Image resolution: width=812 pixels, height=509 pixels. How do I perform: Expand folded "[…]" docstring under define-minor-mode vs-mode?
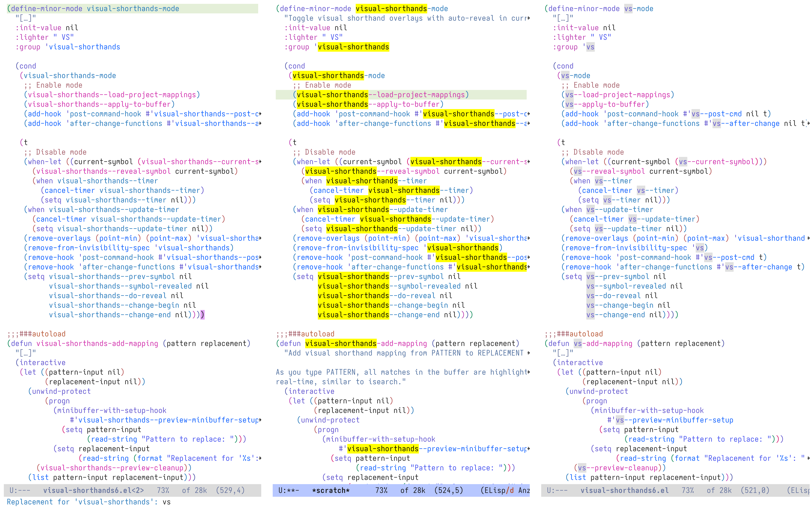coord(563,18)
